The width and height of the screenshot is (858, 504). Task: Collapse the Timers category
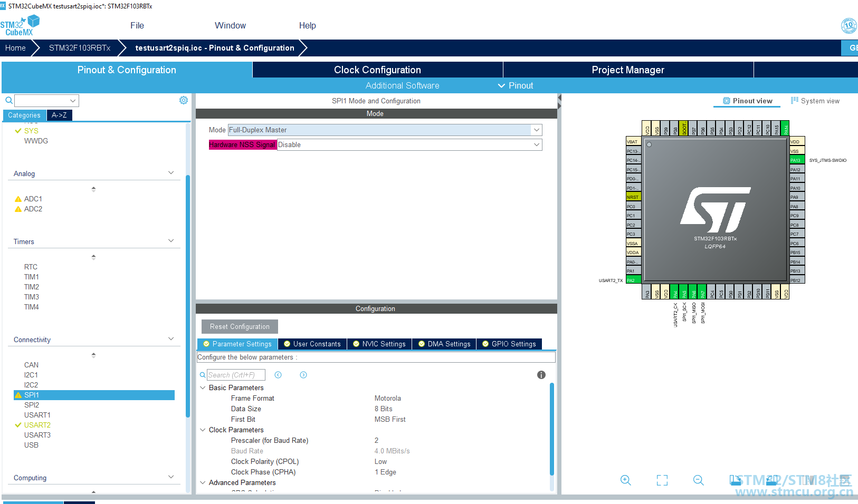(x=171, y=241)
